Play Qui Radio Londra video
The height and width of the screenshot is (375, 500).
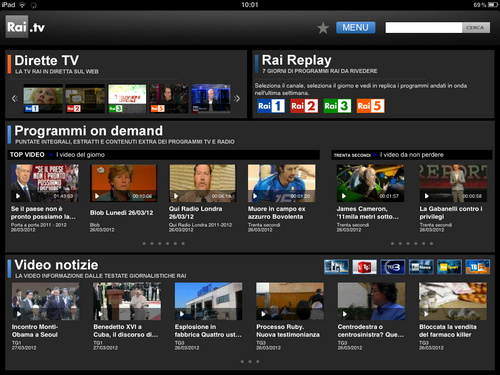[x=203, y=183]
